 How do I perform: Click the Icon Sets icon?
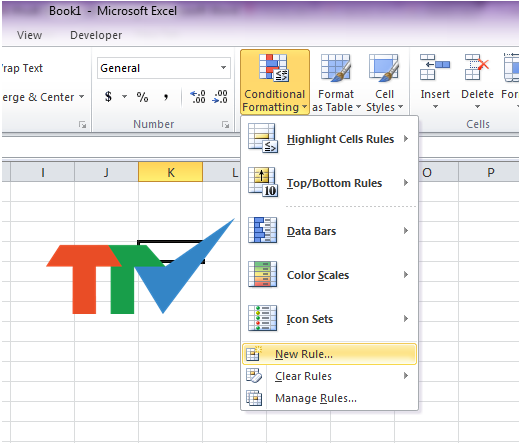click(x=263, y=318)
